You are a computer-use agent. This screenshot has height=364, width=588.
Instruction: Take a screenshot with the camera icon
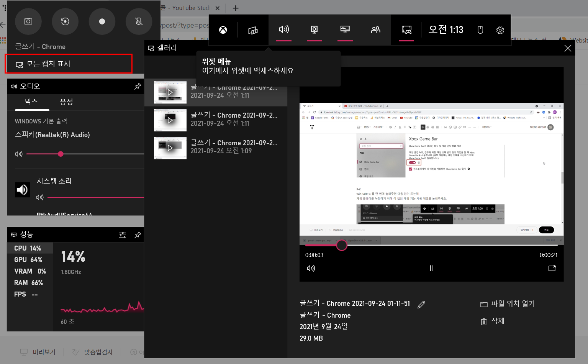click(28, 21)
